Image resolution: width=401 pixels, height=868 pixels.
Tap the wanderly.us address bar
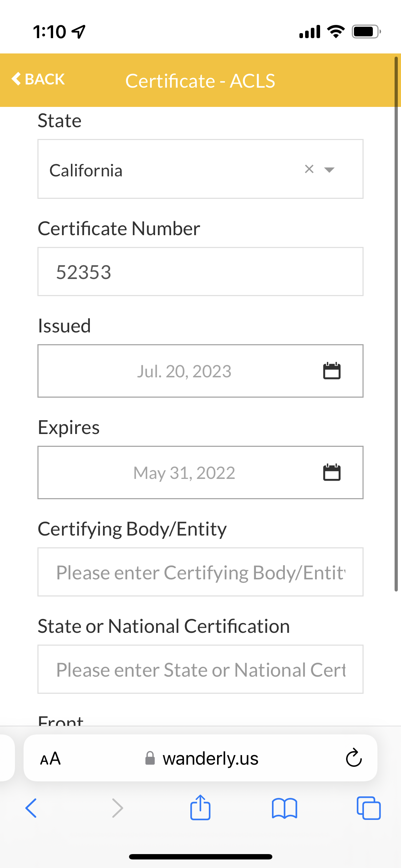(x=202, y=758)
